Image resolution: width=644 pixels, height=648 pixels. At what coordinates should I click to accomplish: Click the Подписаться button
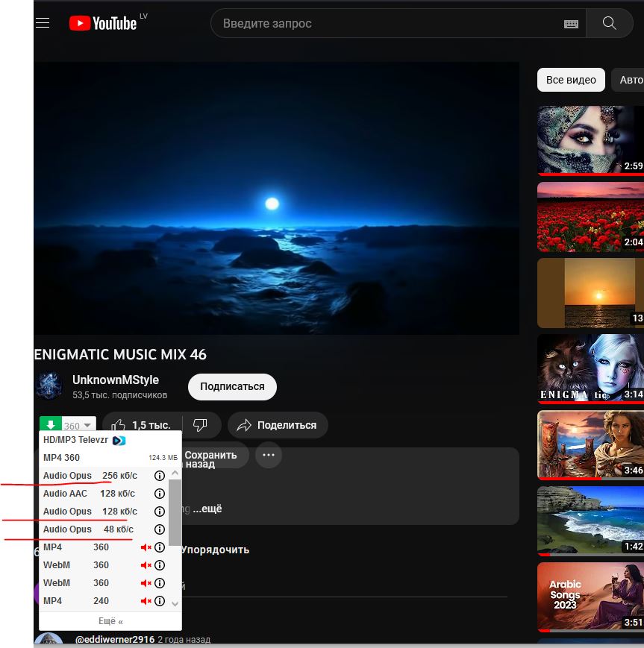(x=232, y=387)
